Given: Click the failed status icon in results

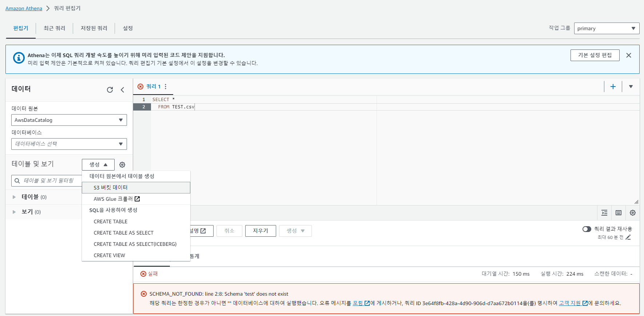Looking at the screenshot, I should (143, 274).
